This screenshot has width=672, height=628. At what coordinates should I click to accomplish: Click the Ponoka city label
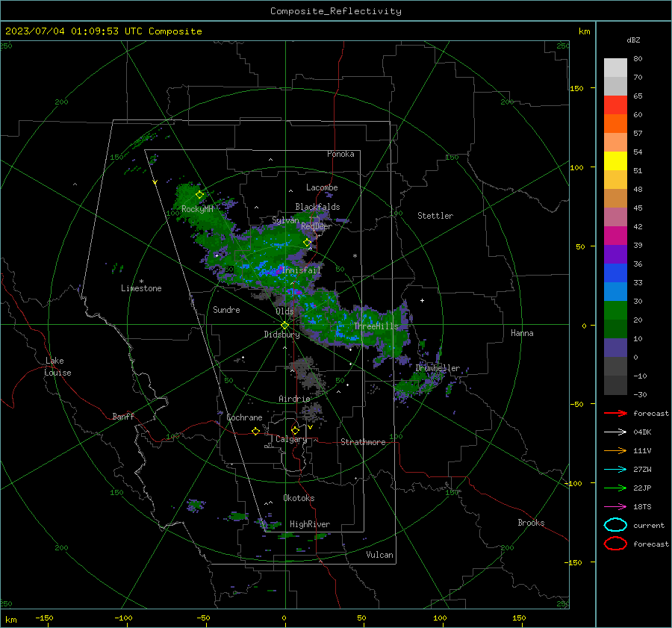tap(340, 154)
